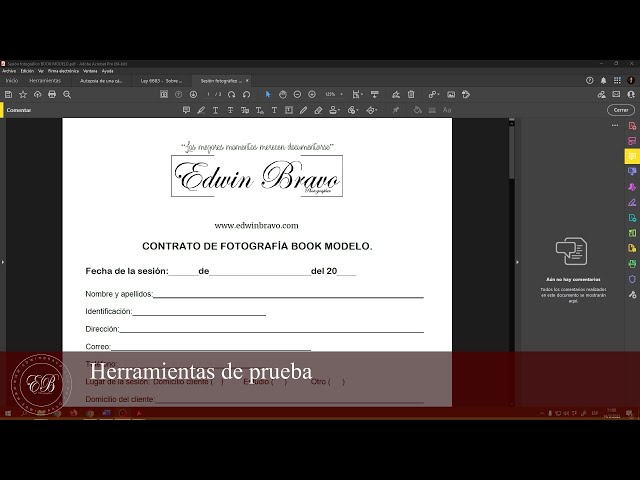Open the help question mark icon
640x480 pixels.
pyautogui.click(x=589, y=80)
